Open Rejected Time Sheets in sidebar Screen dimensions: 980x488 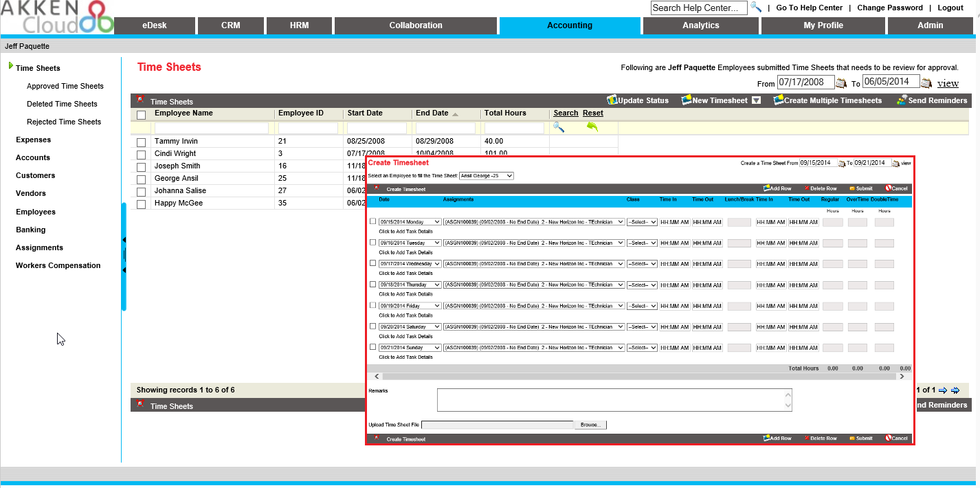[64, 122]
